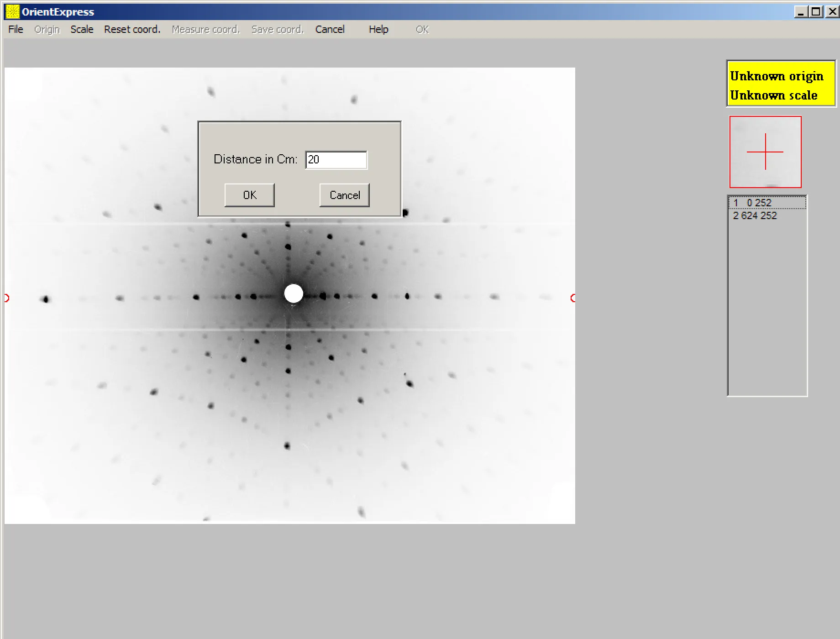Select coordinate row 1 0 252

tap(767, 203)
